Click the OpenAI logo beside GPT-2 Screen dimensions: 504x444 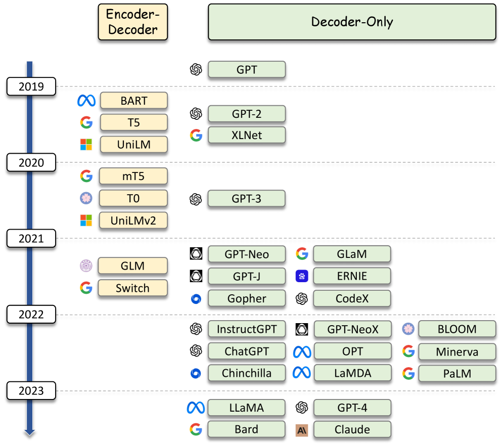(x=196, y=113)
